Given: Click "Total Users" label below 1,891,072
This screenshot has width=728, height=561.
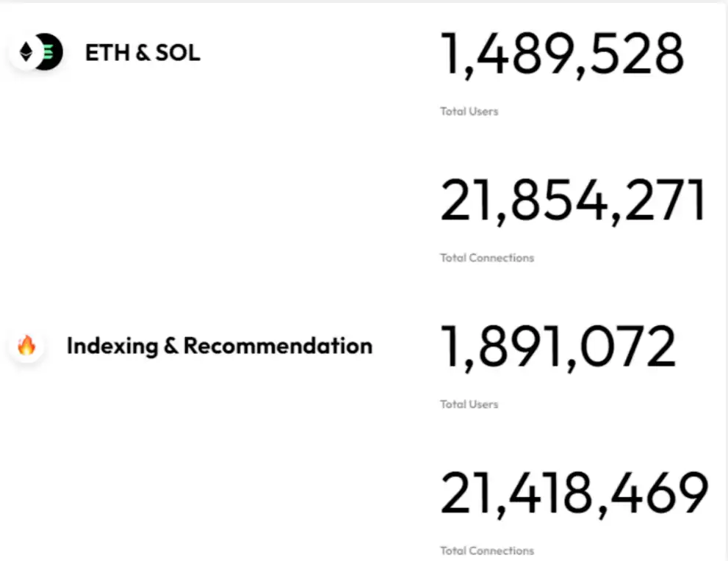Looking at the screenshot, I should tap(469, 404).
